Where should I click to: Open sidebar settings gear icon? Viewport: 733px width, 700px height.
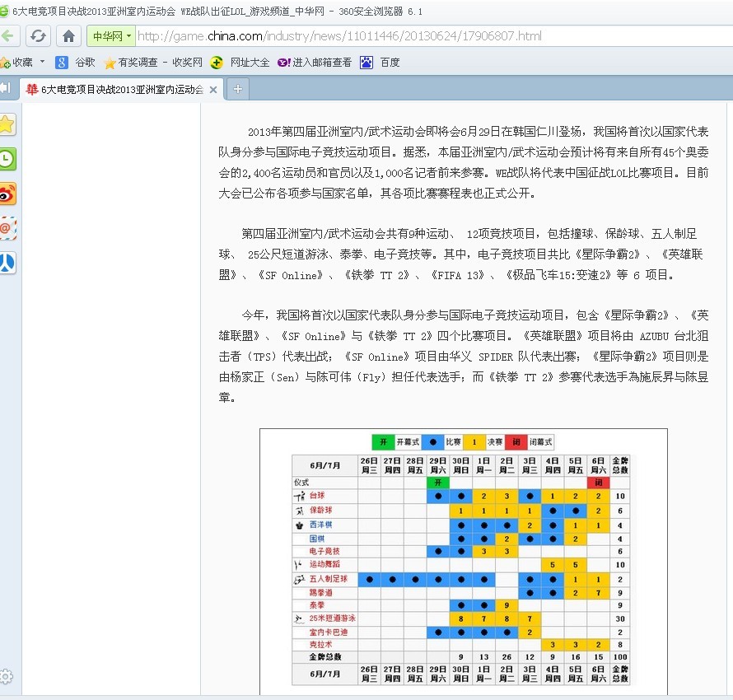point(6,676)
